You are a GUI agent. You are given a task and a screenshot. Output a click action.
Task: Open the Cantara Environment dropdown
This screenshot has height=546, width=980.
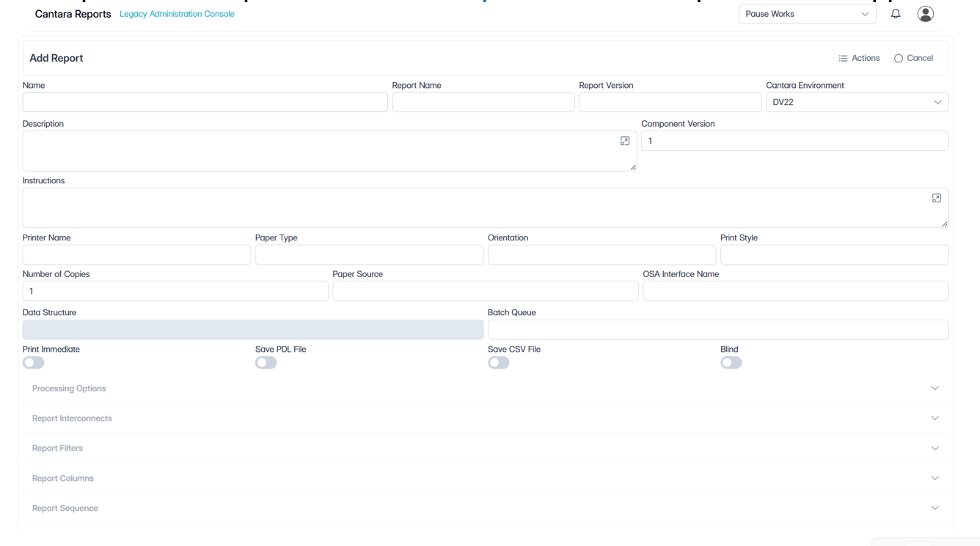(x=857, y=102)
